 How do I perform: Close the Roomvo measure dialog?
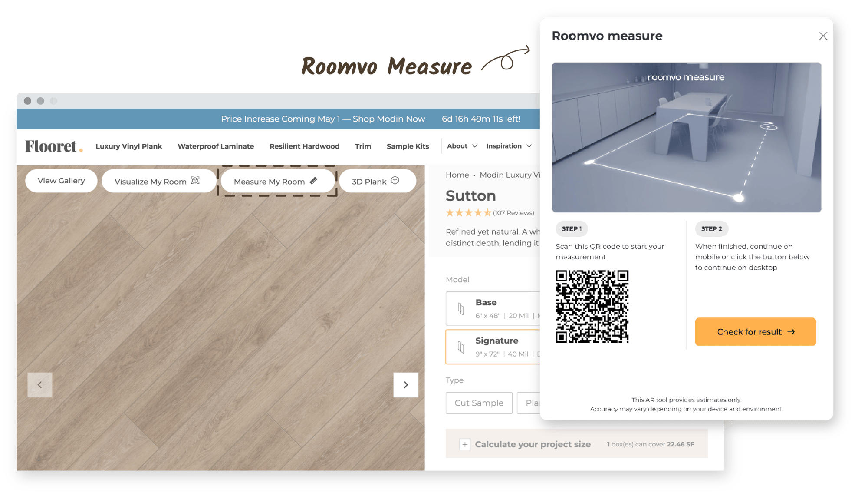click(823, 36)
